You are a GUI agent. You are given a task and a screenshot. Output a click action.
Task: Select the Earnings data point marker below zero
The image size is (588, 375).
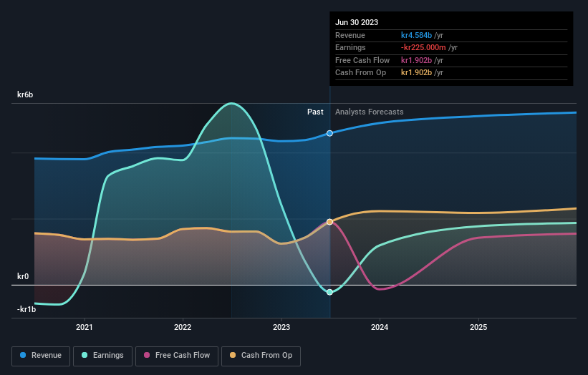pos(329,292)
